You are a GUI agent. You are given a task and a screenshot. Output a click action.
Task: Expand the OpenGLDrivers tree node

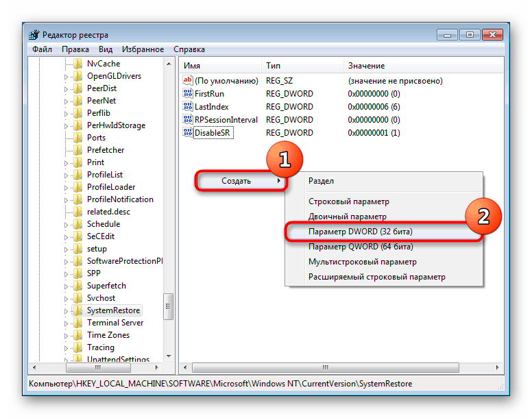click(66, 77)
